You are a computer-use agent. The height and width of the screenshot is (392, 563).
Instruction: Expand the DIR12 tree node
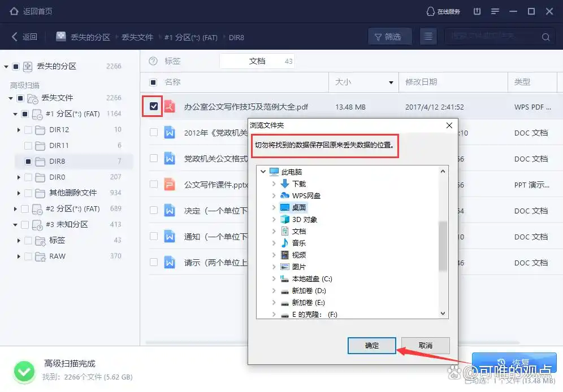point(19,130)
